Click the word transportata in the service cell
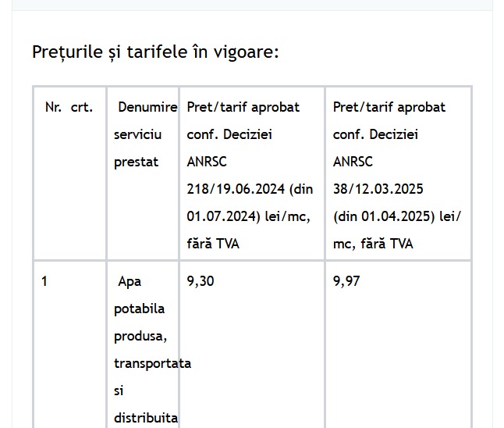Screen dimensions: 504x428 click(x=152, y=364)
